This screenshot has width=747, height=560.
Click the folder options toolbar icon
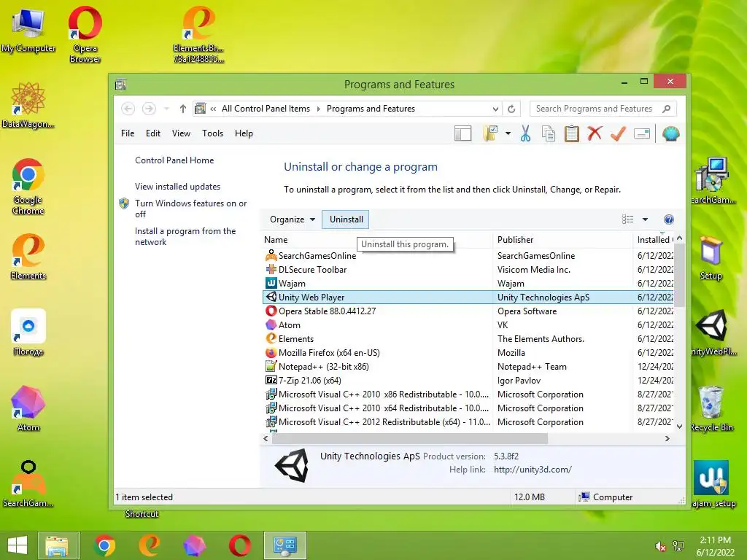coord(490,134)
